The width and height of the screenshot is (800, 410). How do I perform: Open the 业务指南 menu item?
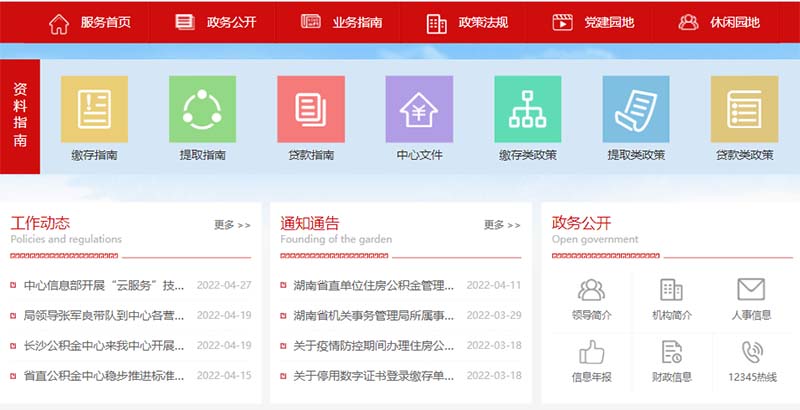point(357,22)
